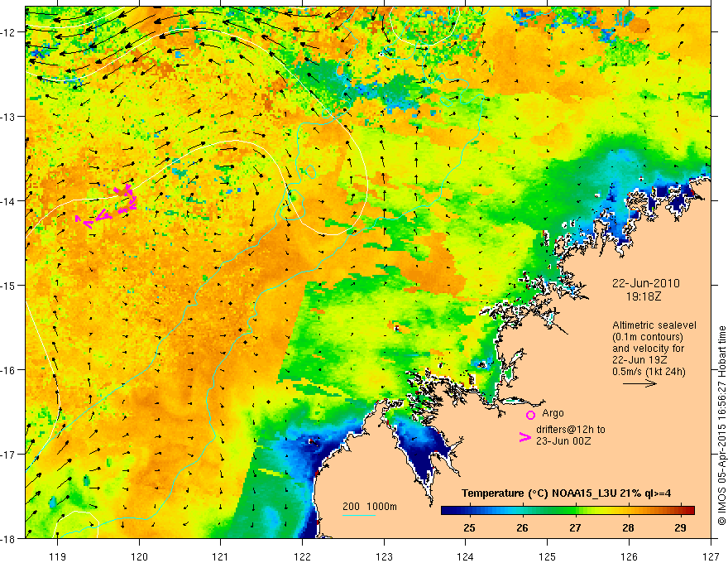Click longitude axis label 121
Viewport: 728px width, 563px height.
click(221, 556)
